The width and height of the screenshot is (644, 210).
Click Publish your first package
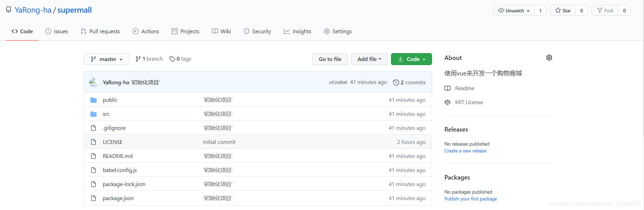(x=470, y=199)
